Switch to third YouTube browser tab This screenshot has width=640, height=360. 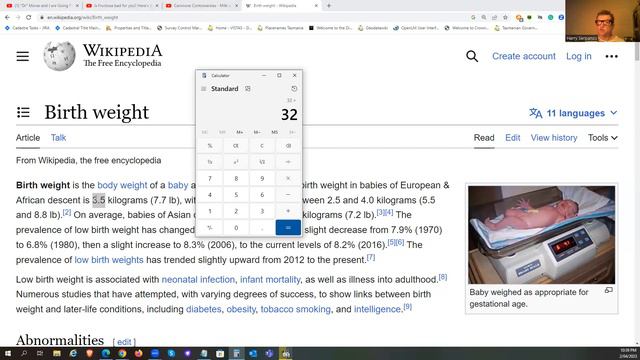point(202,6)
